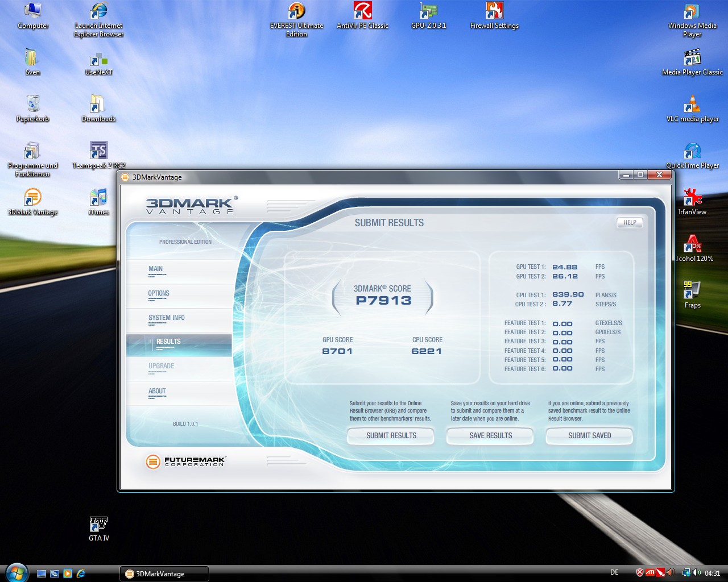Open the GTA IV desktop shortcut
Viewport: 728px width, 582px height.
click(x=99, y=529)
